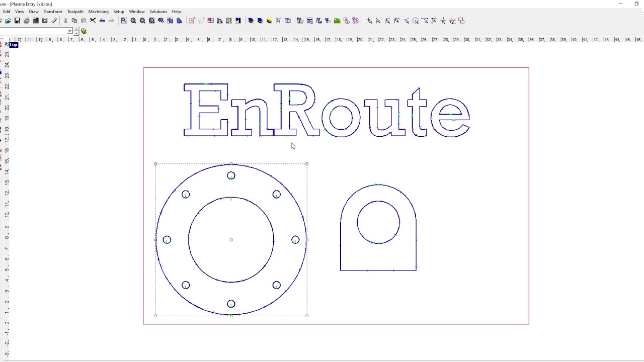Expand the layer combo box dropdown arrow
644x362 pixels.
point(70,31)
